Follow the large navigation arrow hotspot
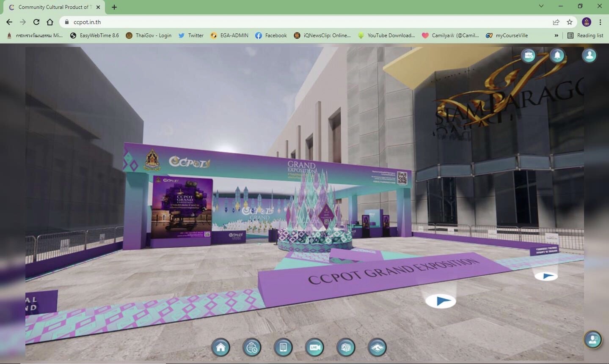Viewport: 609px width, 364px height. [x=441, y=301]
